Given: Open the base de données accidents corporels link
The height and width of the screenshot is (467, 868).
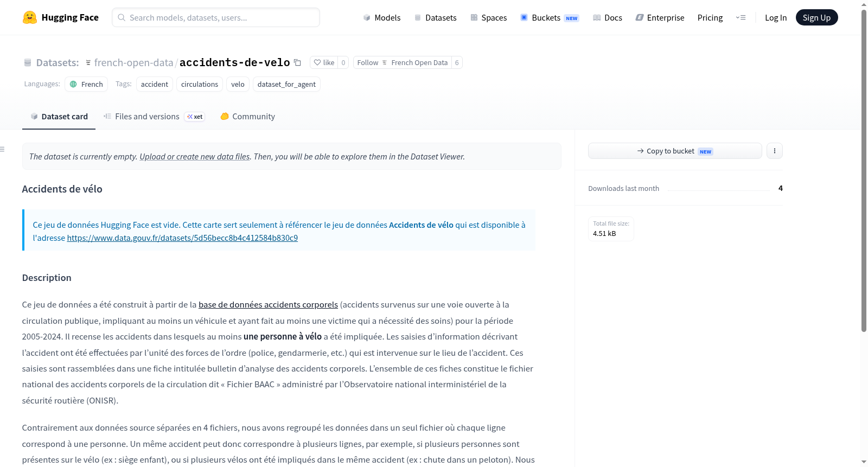Looking at the screenshot, I should click(268, 305).
